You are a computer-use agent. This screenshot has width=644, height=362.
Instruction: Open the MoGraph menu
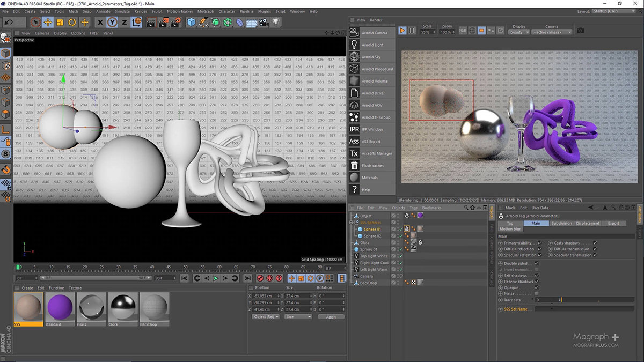pyautogui.click(x=206, y=11)
